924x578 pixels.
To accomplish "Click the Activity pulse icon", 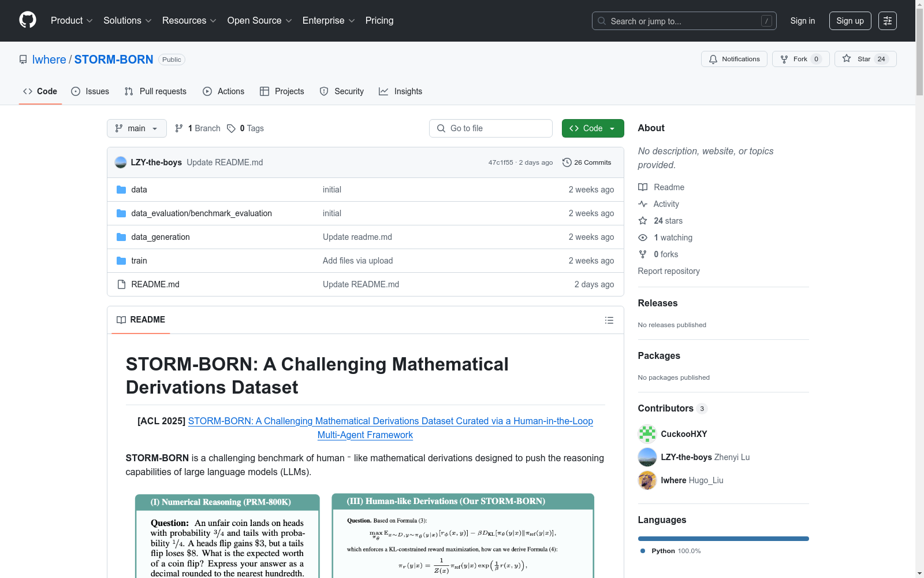I will pos(643,204).
